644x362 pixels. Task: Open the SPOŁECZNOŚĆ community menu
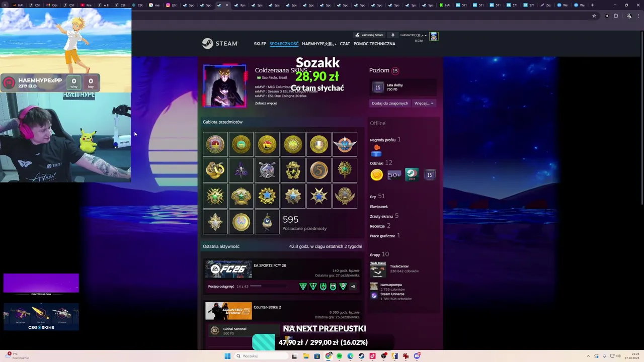284,44
